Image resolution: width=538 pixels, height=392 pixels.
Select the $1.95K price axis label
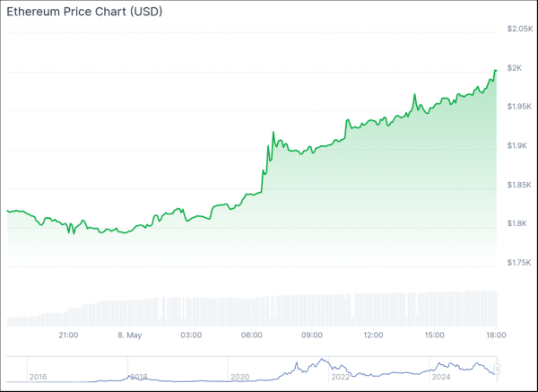tap(518, 107)
